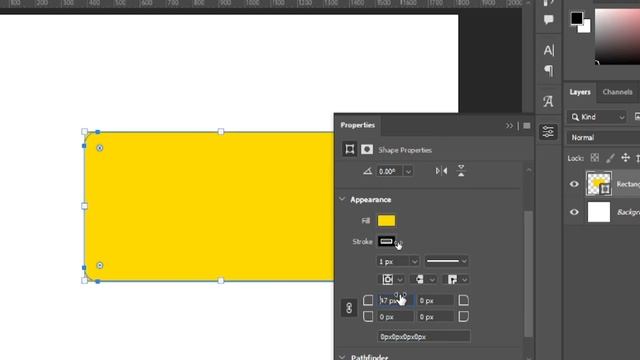The image size is (640, 360).
Task: Click the Stroke label in Appearance
Action: [362, 242]
